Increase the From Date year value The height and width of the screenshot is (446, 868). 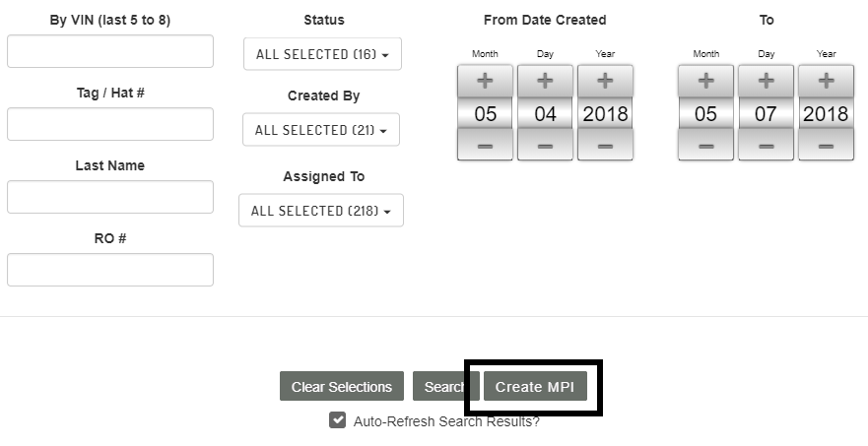point(605,81)
